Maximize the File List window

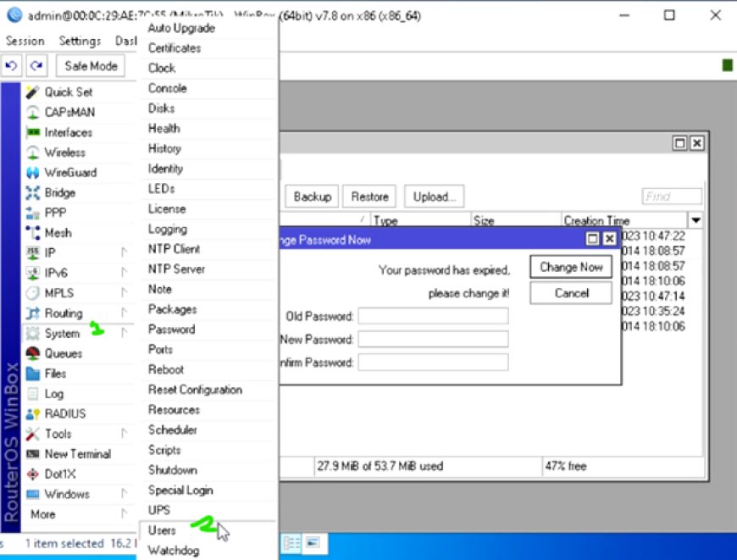(679, 143)
